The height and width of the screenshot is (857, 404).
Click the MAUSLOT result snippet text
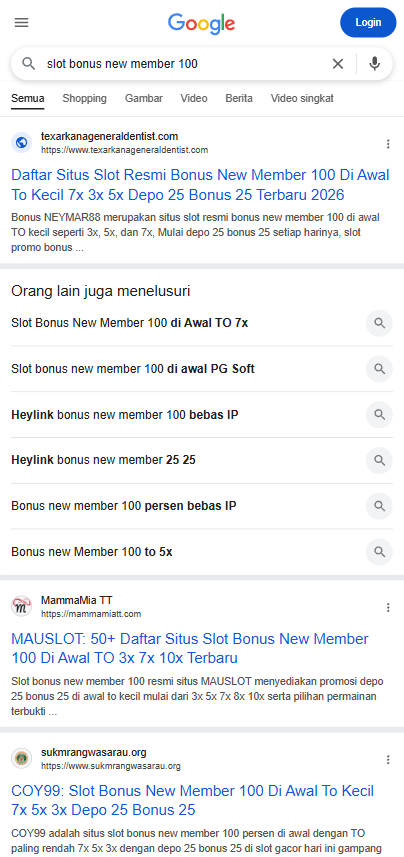pyautogui.click(x=197, y=697)
